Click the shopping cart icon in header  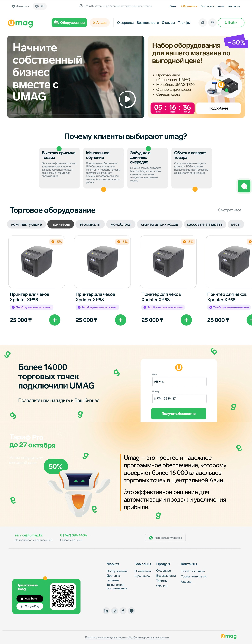pos(212,22)
